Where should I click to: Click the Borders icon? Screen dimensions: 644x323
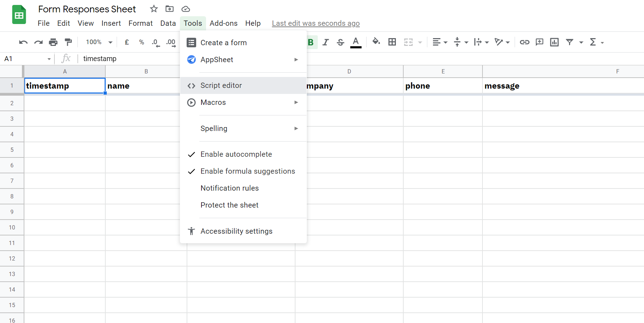[392, 42]
